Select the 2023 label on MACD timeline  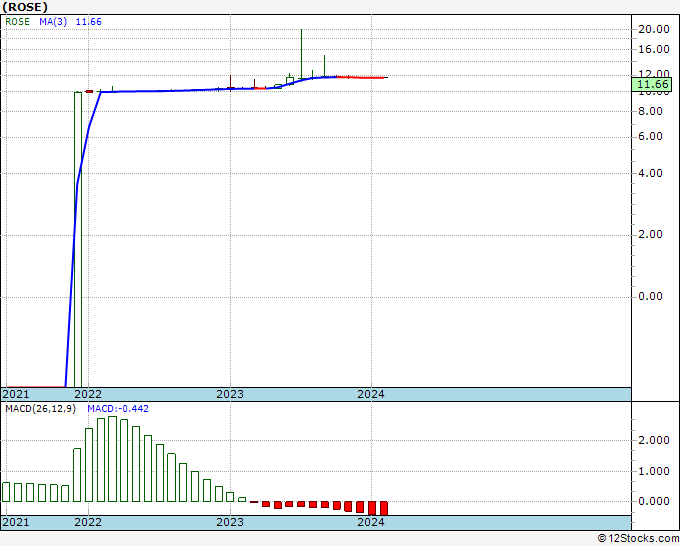tap(230, 522)
